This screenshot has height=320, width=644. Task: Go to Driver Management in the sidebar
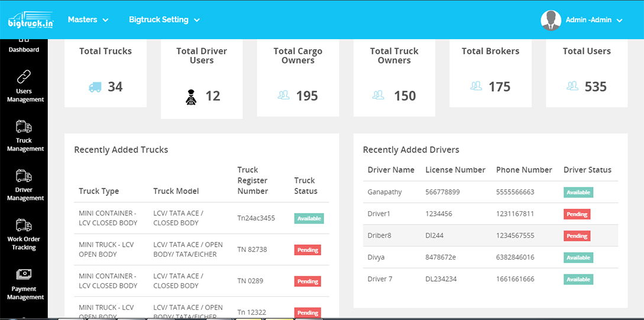(x=24, y=185)
